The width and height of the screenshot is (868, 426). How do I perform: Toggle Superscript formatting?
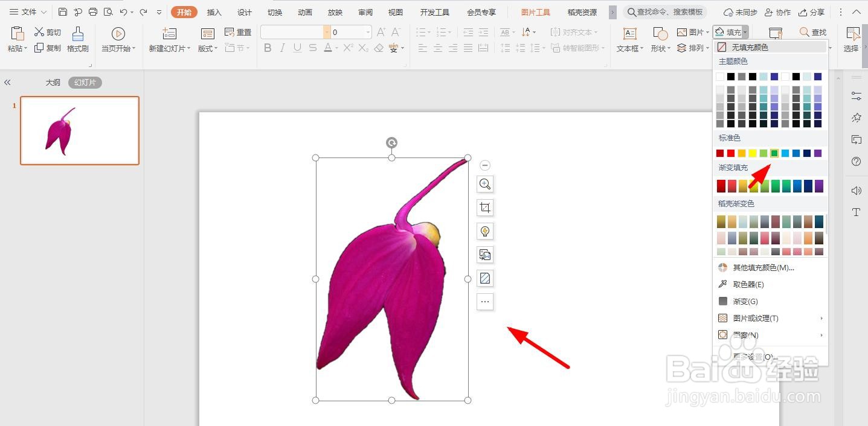tap(347, 48)
